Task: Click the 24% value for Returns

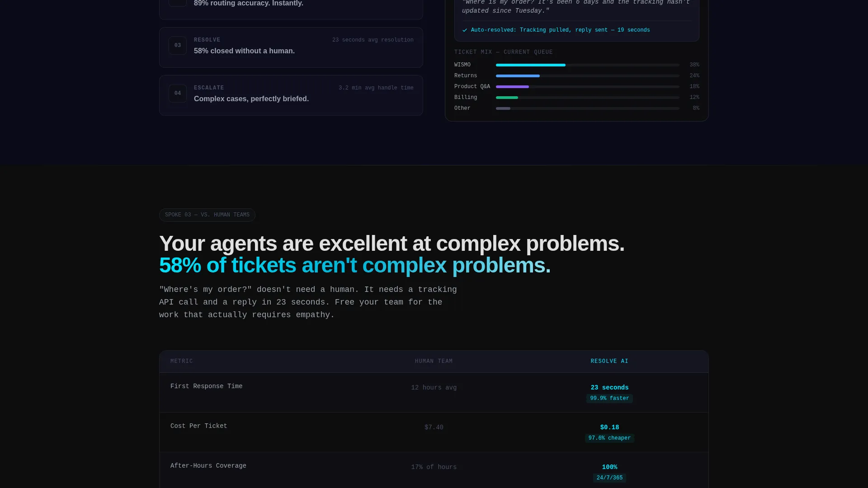Action: click(694, 76)
